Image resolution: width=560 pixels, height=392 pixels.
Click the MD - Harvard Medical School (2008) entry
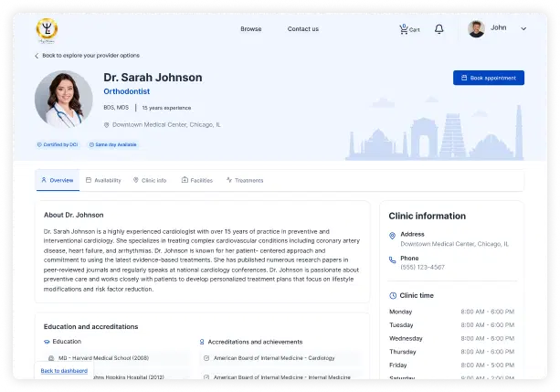click(117, 357)
